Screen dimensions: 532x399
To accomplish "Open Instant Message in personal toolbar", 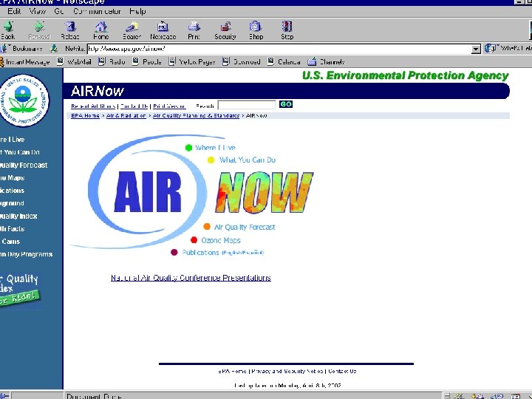I will tap(25, 62).
